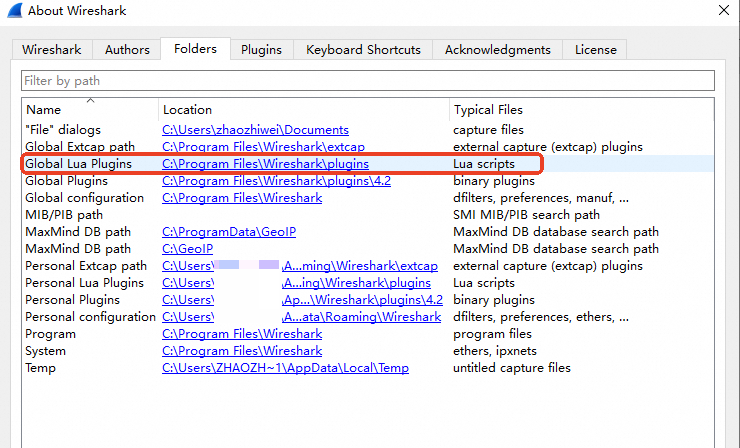The height and width of the screenshot is (448, 740).
Task: Click the "program files" cell
Action: point(492,334)
